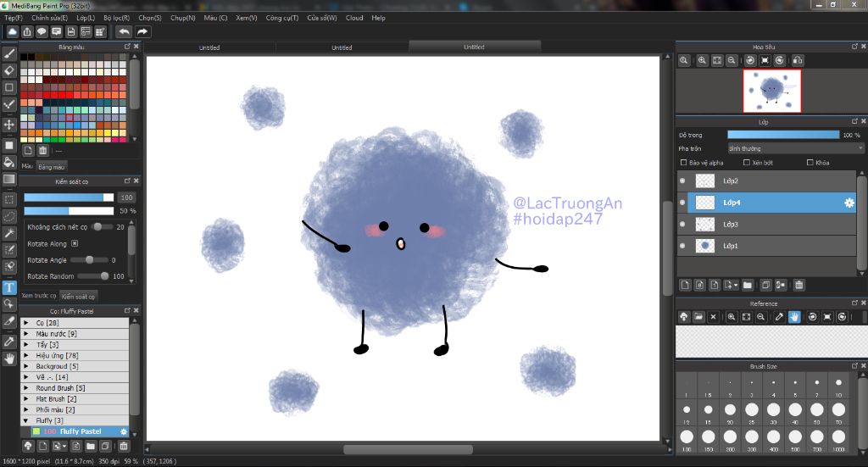This screenshot has width=868, height=467.
Task: Toggle the Rotate Along checkbox
Action: pos(75,243)
